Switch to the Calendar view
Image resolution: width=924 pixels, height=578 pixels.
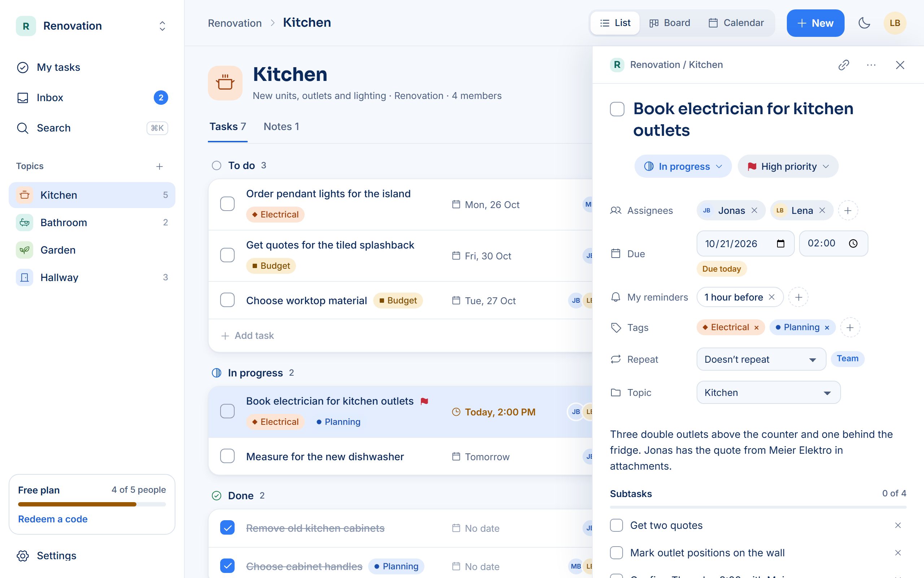(x=736, y=23)
